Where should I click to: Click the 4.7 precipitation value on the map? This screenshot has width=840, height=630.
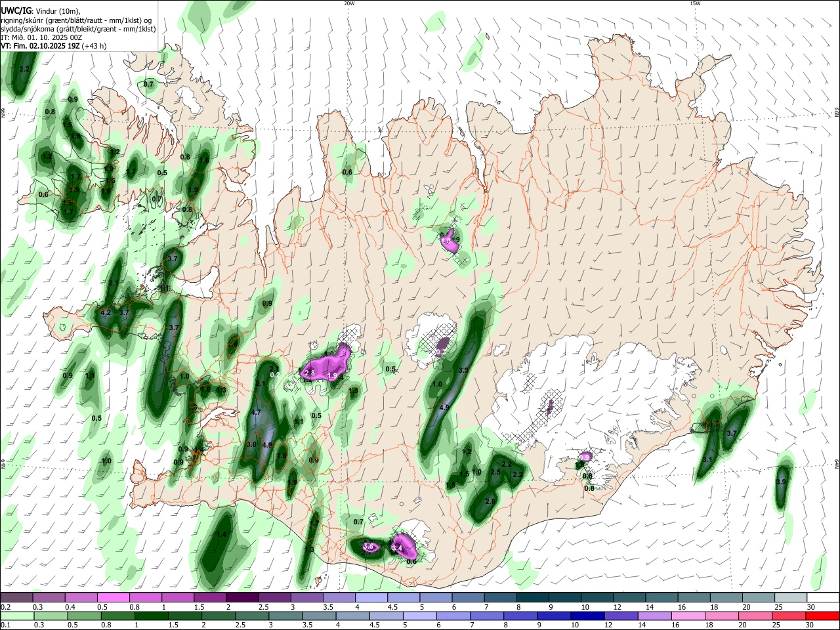(257, 413)
